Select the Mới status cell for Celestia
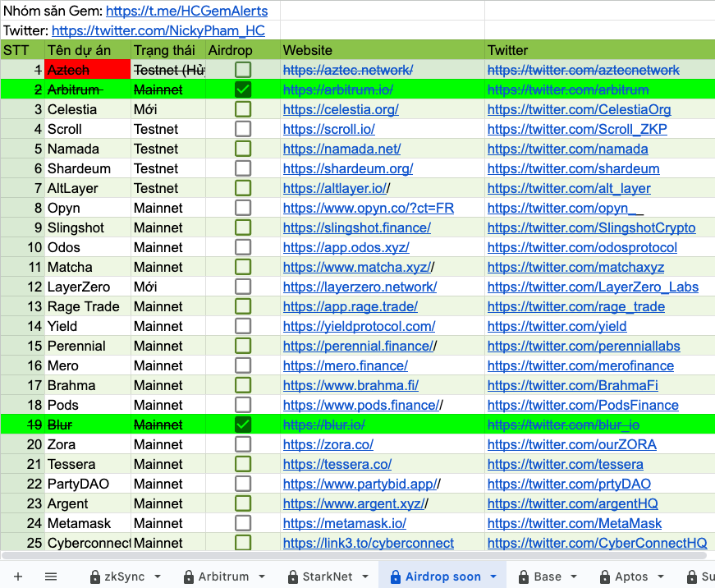 click(167, 109)
